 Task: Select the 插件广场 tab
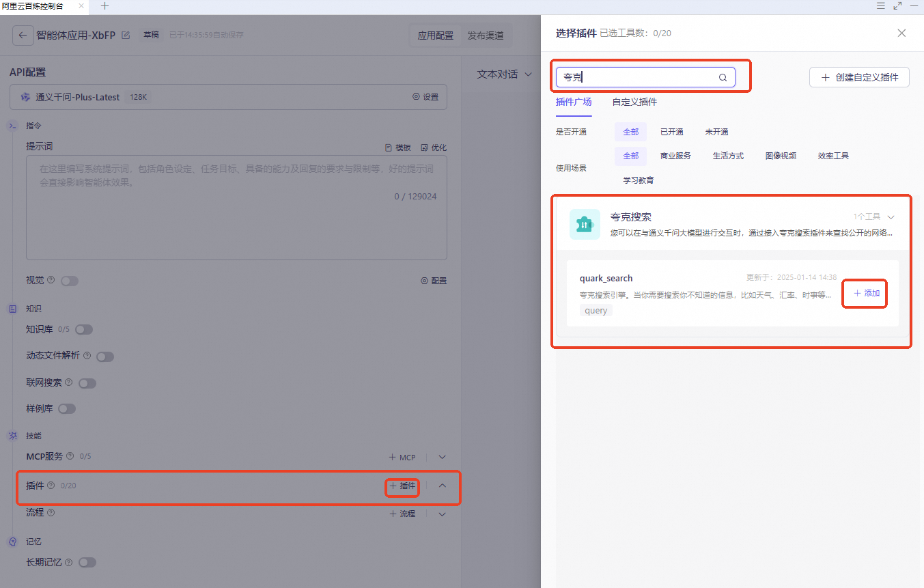coord(574,102)
